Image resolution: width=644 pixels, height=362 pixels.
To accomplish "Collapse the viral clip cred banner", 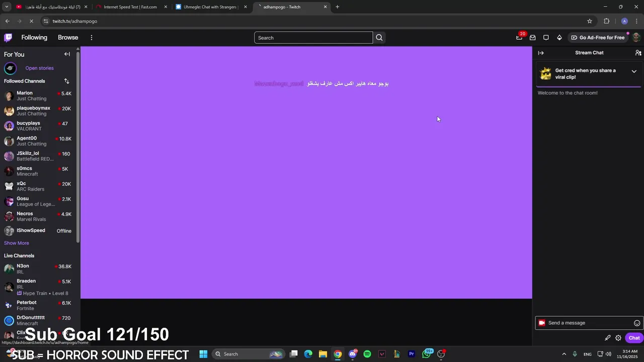I will tap(634, 71).
